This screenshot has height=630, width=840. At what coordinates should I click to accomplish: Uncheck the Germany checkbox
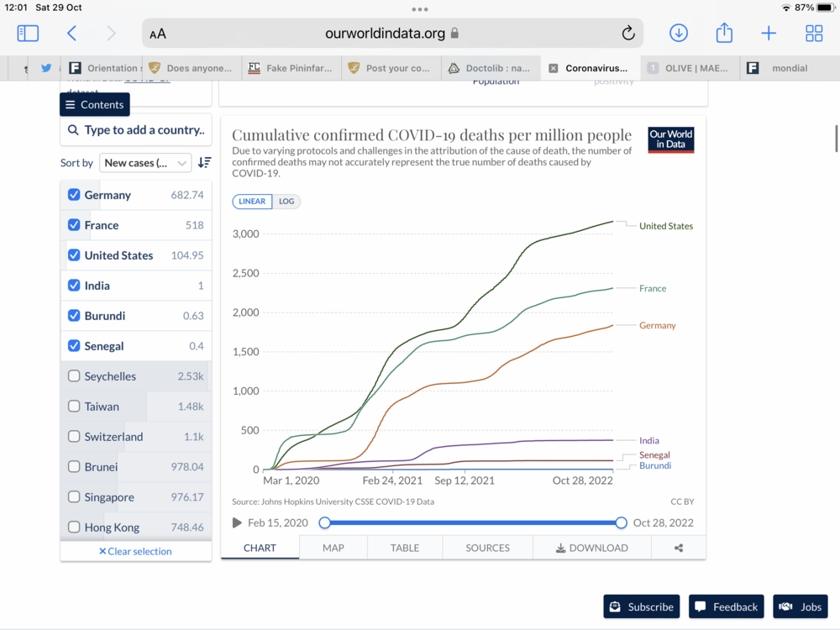[x=74, y=195]
